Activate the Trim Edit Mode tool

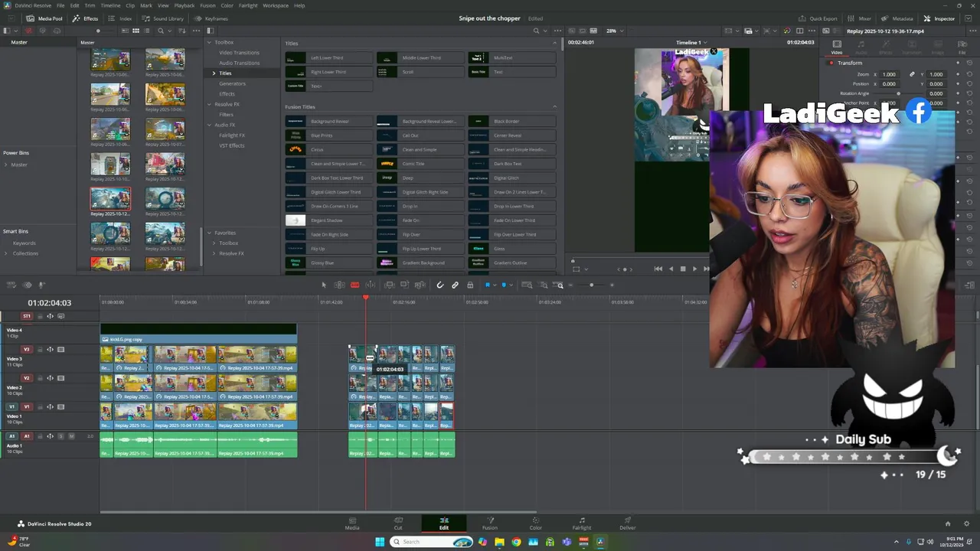[339, 285]
